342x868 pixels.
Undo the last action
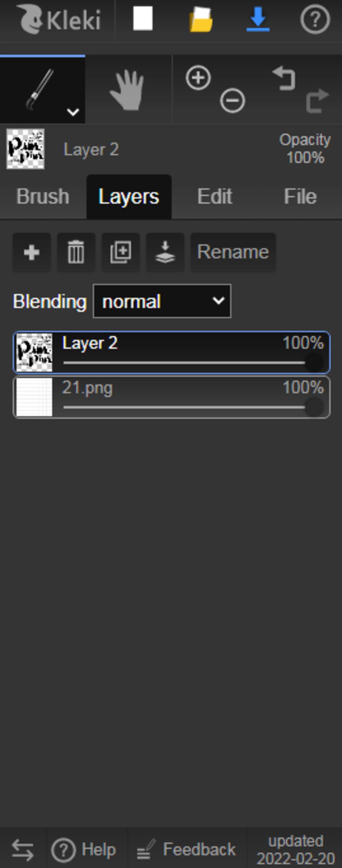coord(284,78)
